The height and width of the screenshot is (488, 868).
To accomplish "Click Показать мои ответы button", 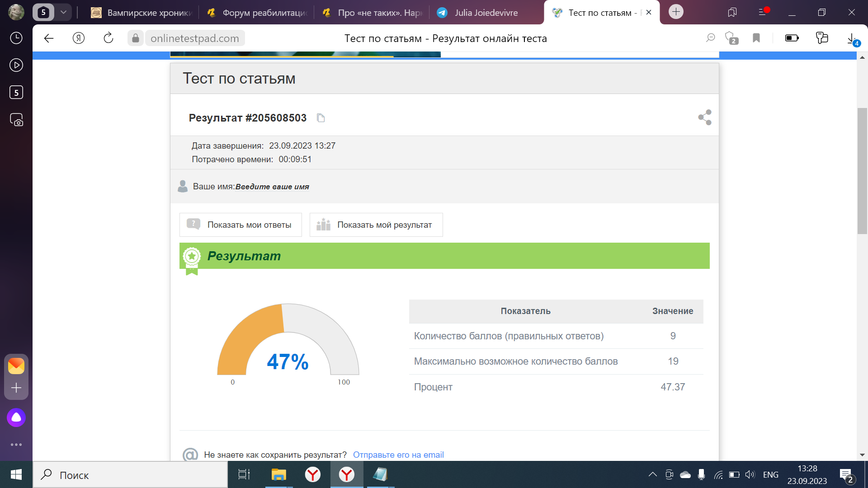I will 241,225.
